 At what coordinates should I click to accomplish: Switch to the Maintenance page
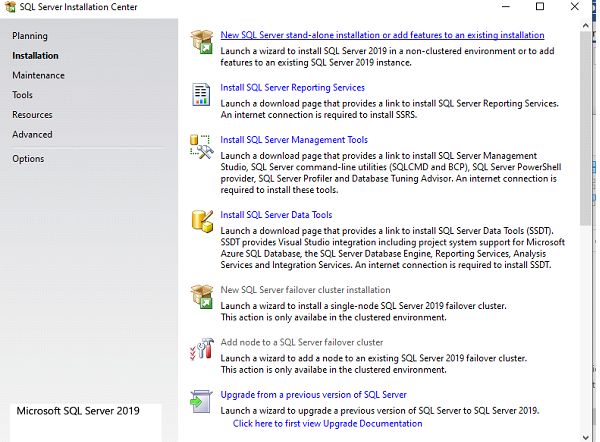point(38,75)
